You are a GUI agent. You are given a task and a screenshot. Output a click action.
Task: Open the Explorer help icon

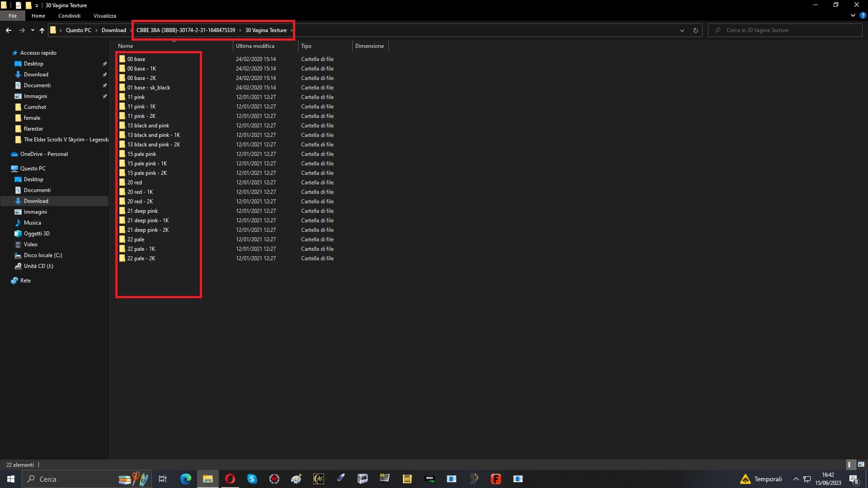(863, 15)
